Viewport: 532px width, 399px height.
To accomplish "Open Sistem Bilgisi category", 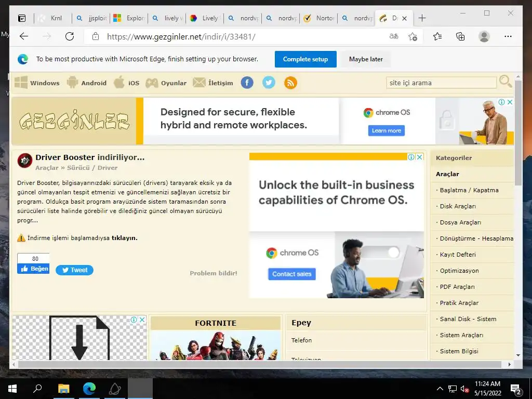I will [x=459, y=352].
